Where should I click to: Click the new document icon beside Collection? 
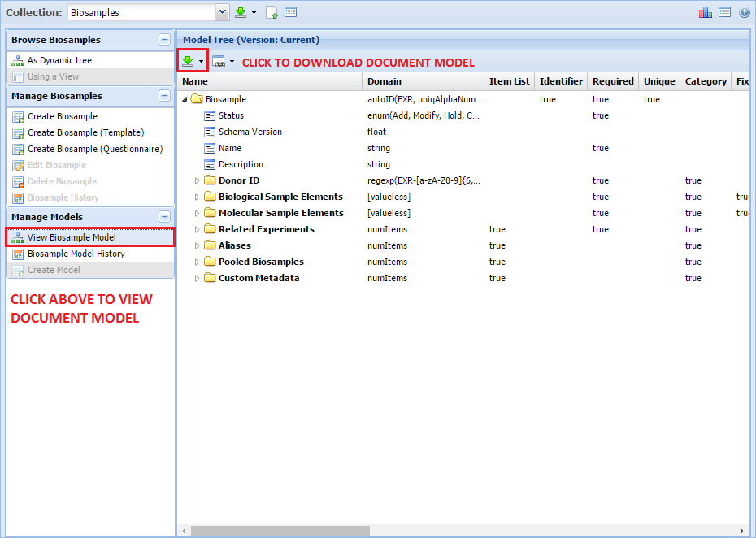(272, 12)
